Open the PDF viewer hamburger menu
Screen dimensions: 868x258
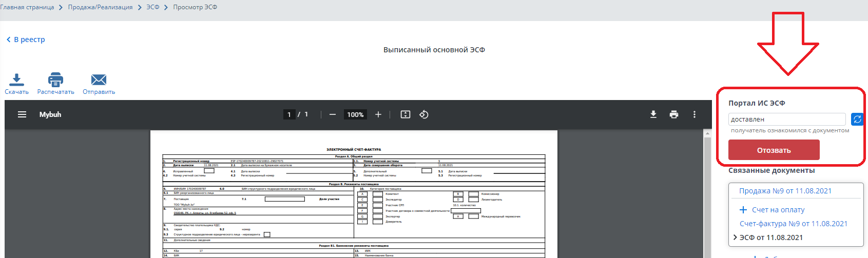pos(22,114)
